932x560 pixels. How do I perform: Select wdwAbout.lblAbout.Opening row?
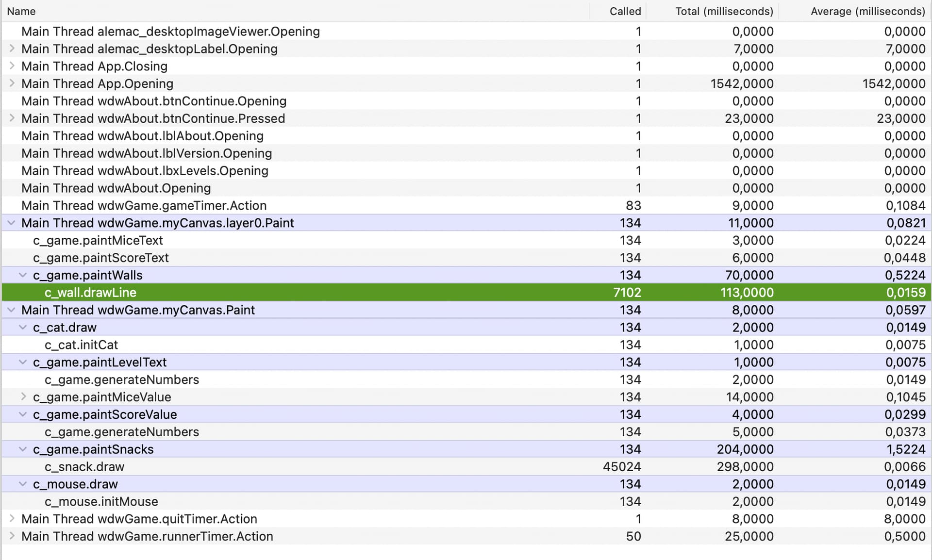pyautogui.click(x=466, y=136)
